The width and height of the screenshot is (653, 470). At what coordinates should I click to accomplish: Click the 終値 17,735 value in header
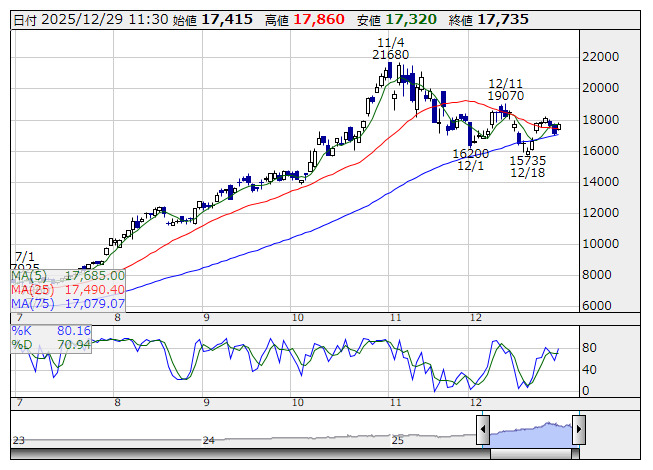[503, 19]
